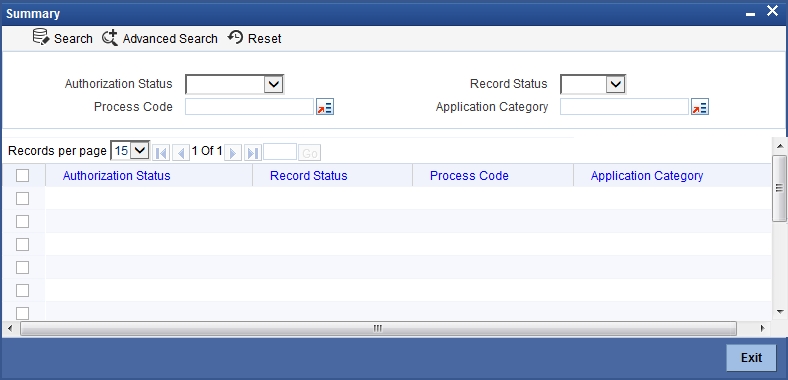This screenshot has height=380, width=788.
Task: Open the Authorization Status dropdown
Action: coord(235,84)
